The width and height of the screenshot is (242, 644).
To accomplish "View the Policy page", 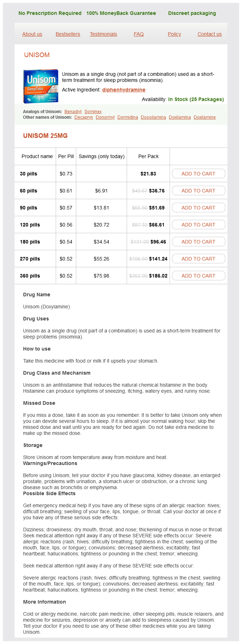I will pyautogui.click(x=174, y=34).
